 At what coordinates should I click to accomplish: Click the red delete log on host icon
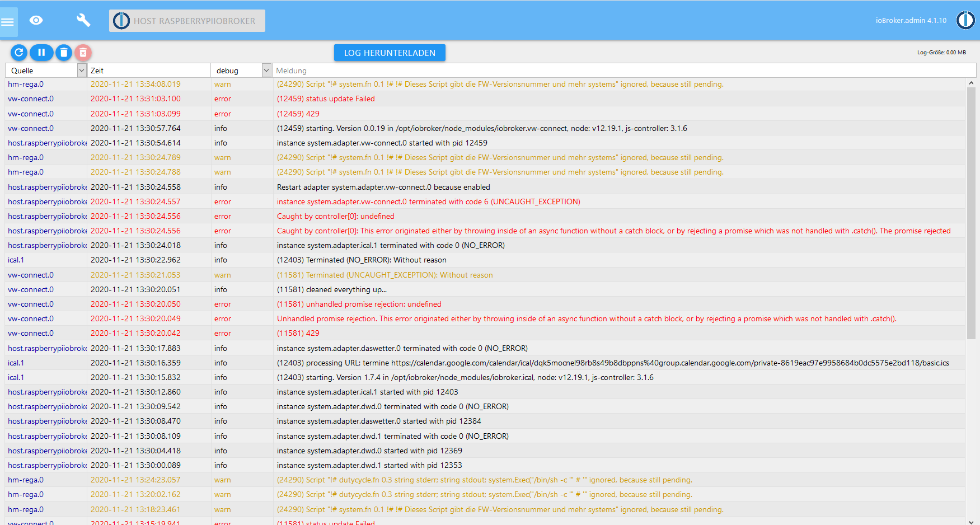tap(83, 53)
